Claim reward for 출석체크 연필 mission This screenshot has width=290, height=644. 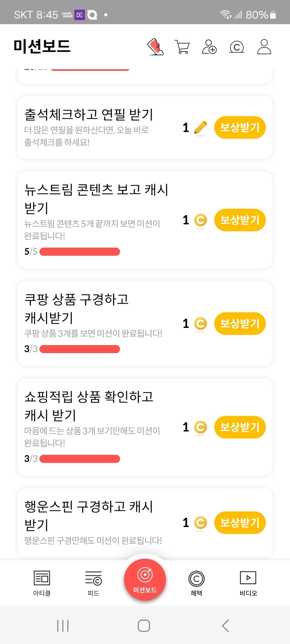(x=240, y=127)
